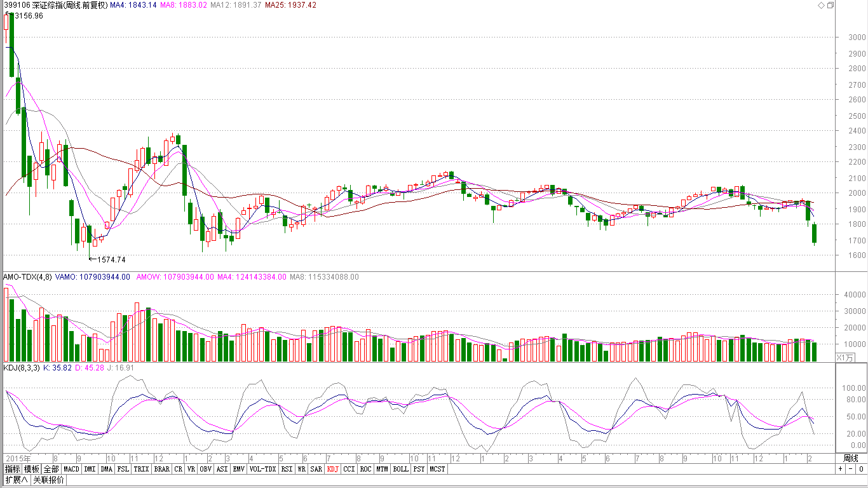Click the 40000 volume axis label

[x=855, y=295]
